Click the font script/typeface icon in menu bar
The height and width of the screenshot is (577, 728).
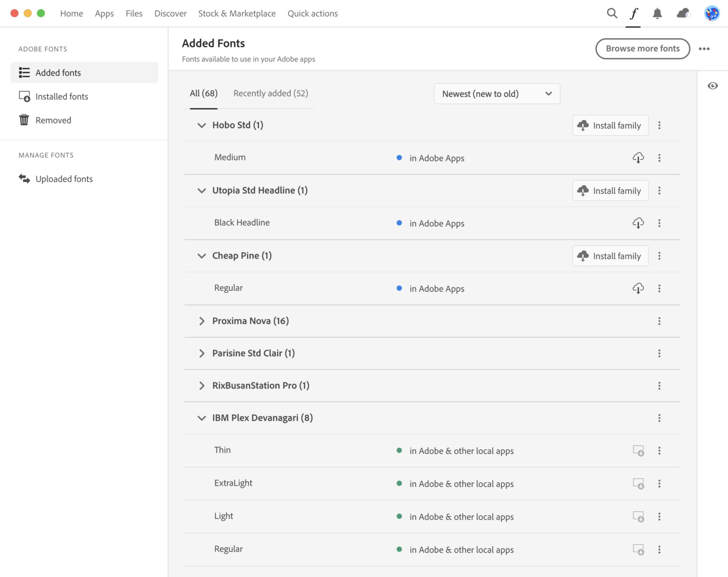(634, 13)
